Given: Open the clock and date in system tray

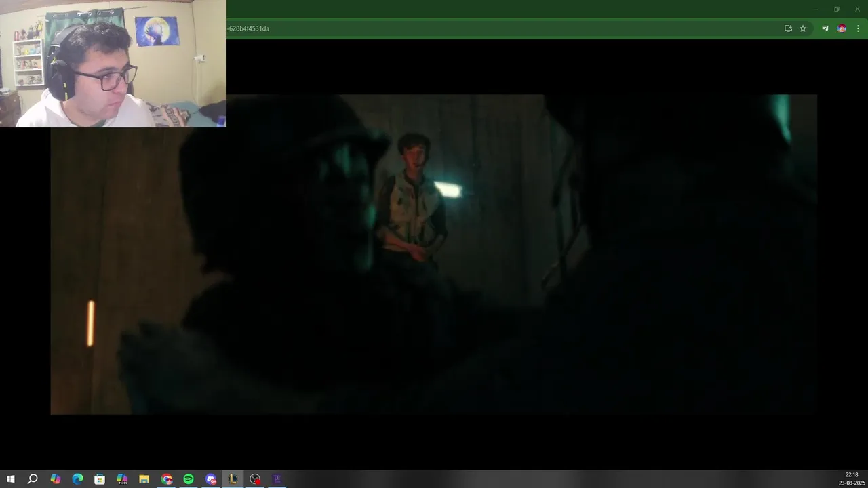Looking at the screenshot, I should (x=852, y=479).
